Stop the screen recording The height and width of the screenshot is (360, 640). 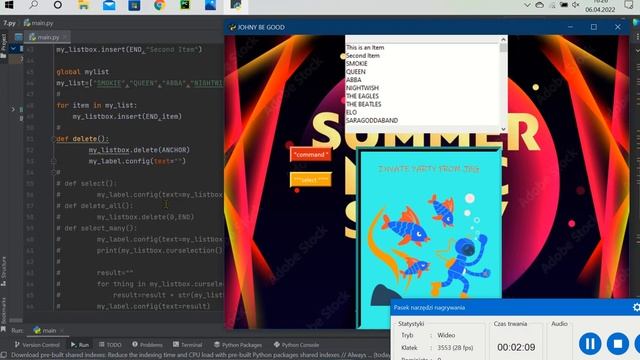pos(618,344)
